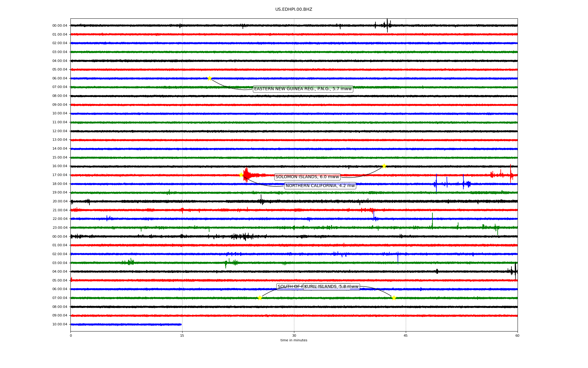The width and height of the screenshot is (588, 368).
Task: Click the 12:00:04 row time label
Action: point(60,131)
